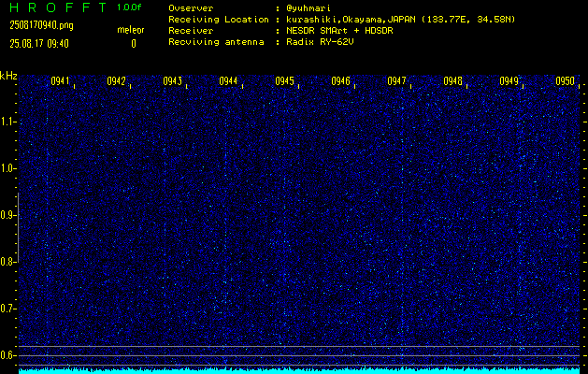Click the HROFFT title text

58,7
